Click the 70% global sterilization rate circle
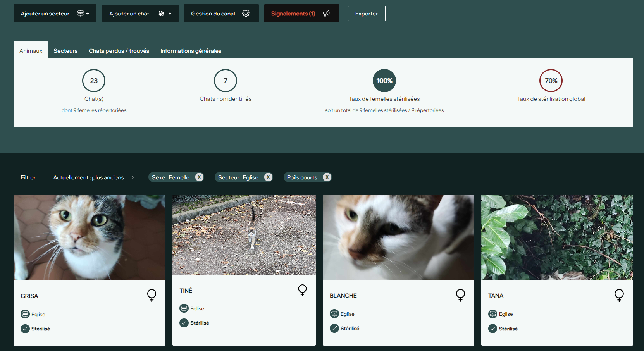The height and width of the screenshot is (351, 644). 551,81
